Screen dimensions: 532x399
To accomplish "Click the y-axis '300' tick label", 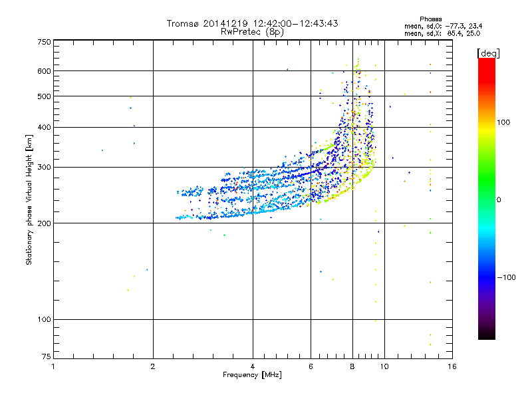I will tap(45, 168).
